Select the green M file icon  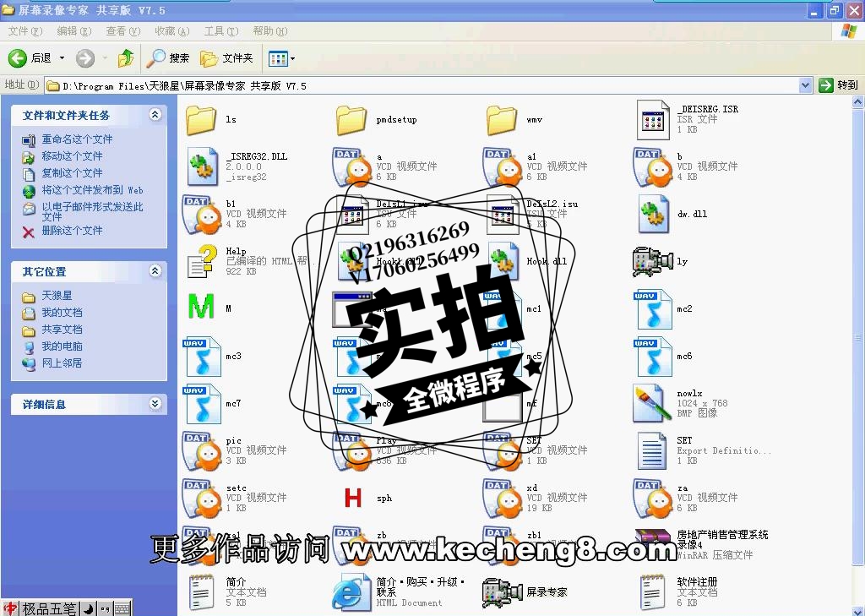pos(201,307)
